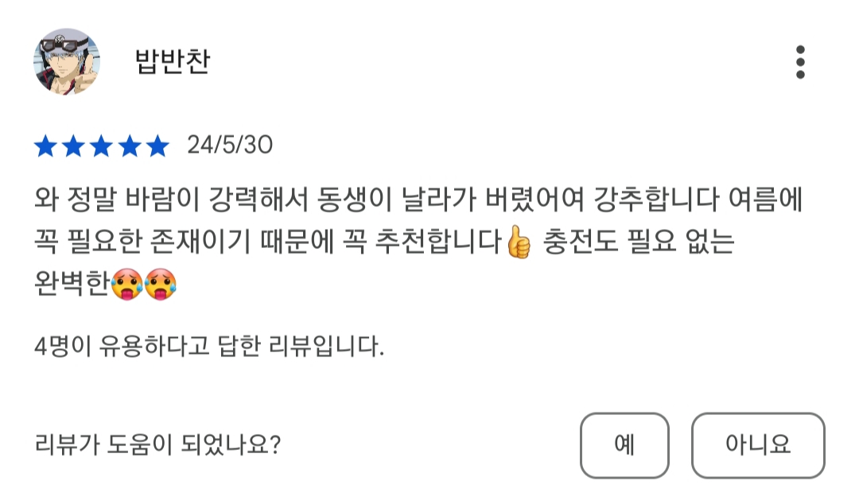859x504 pixels.
Task: Click the second line of review text
Action: click(270, 243)
